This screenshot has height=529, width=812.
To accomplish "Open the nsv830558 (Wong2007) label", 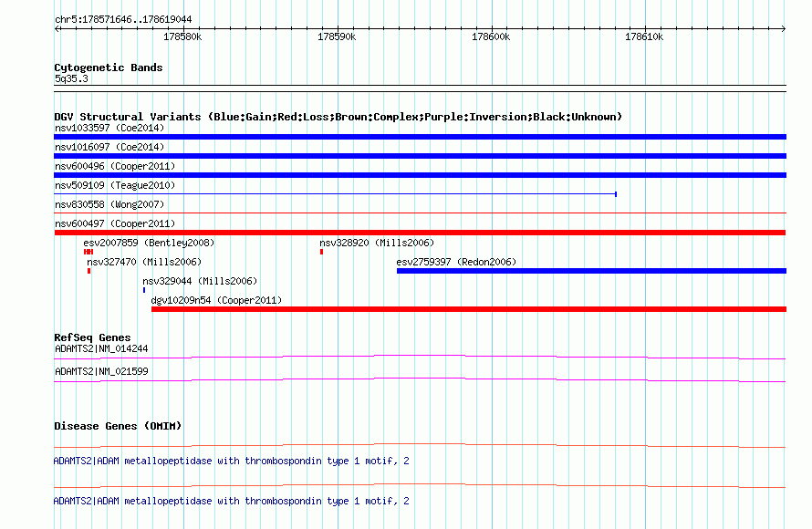I will coord(109,204).
